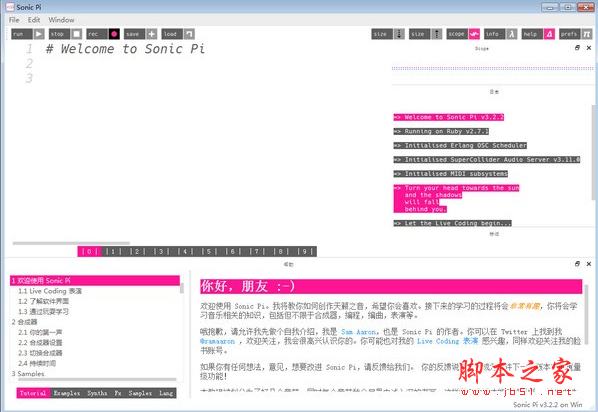Close the help panel
This screenshot has height=412, width=598.
pyautogui.click(x=589, y=264)
